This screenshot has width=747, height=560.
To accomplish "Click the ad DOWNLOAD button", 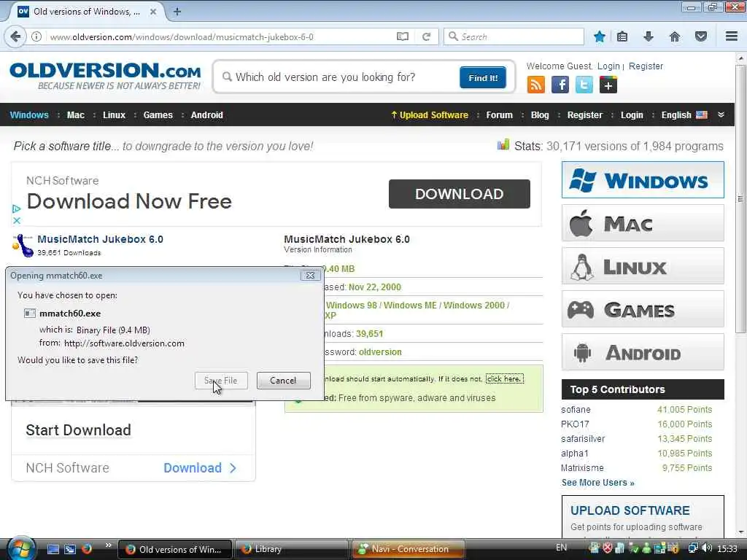I will pos(460,194).
